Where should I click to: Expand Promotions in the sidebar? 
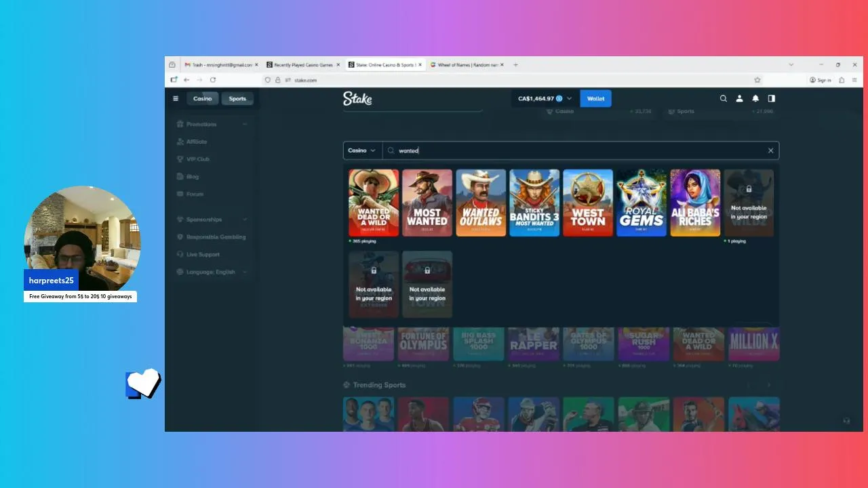[212, 124]
